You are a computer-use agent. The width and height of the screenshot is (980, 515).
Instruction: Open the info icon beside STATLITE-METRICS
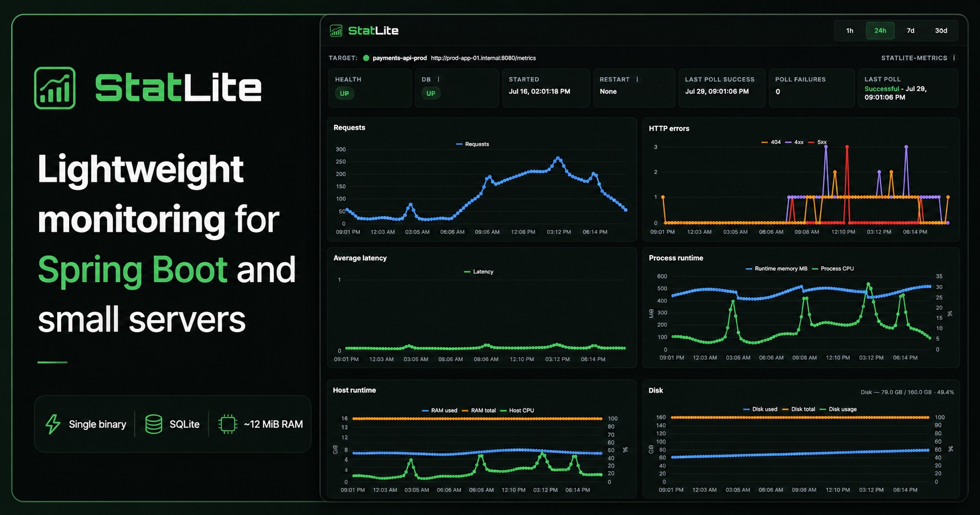click(x=954, y=58)
